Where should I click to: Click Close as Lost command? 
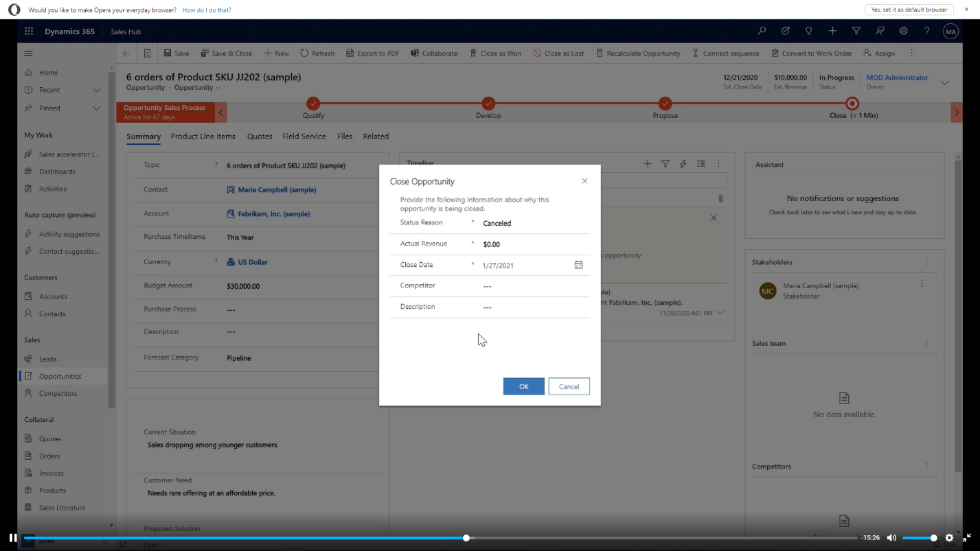tap(558, 54)
